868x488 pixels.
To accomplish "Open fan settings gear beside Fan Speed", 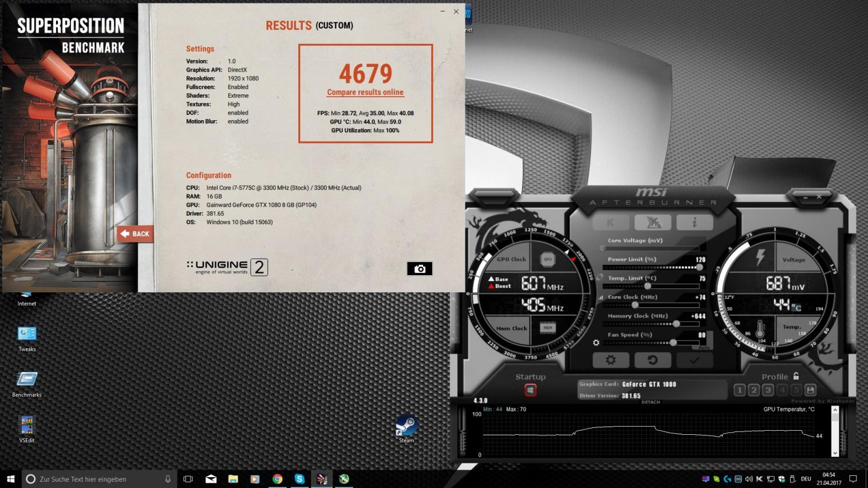I will click(x=596, y=343).
